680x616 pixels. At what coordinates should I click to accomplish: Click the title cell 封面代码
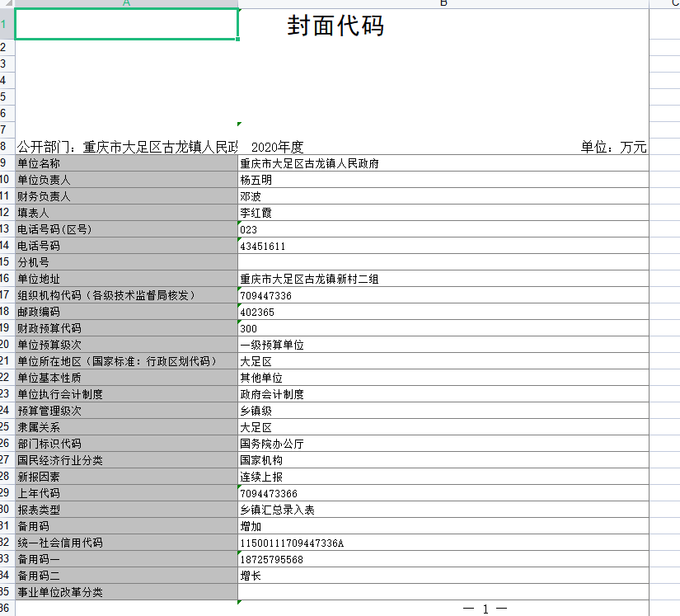pos(335,26)
